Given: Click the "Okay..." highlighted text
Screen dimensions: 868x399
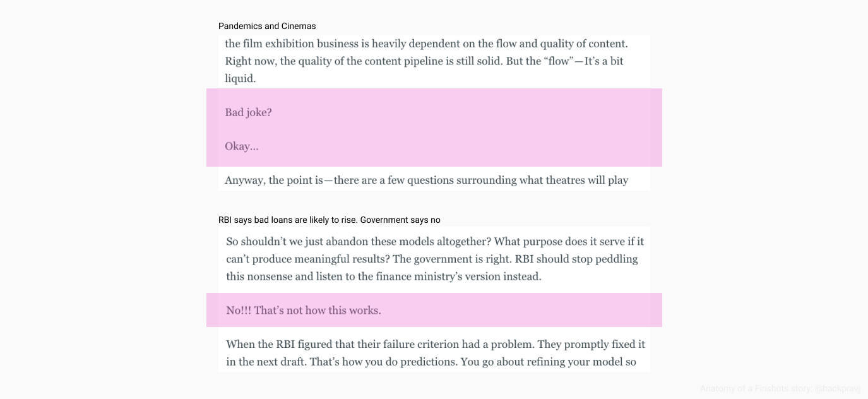Looking at the screenshot, I should [x=242, y=146].
